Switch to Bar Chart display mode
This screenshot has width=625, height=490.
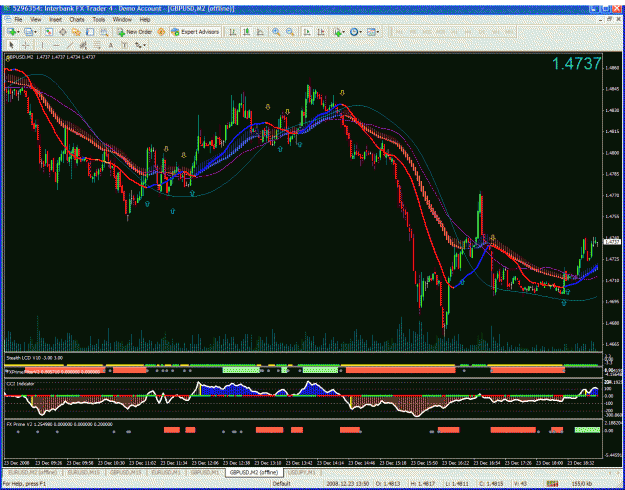(x=232, y=32)
